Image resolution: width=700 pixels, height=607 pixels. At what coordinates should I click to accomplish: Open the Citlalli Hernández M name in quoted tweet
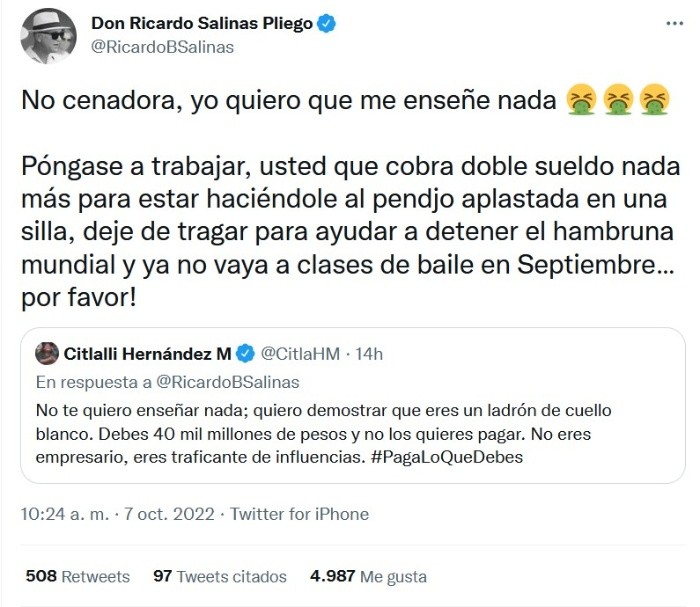pos(148,353)
